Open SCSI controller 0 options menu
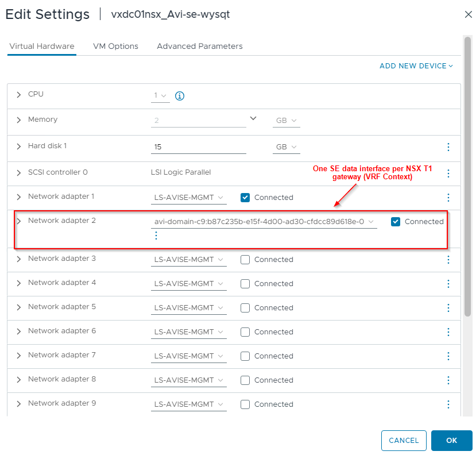This screenshot has height=455, width=476. tap(448, 173)
